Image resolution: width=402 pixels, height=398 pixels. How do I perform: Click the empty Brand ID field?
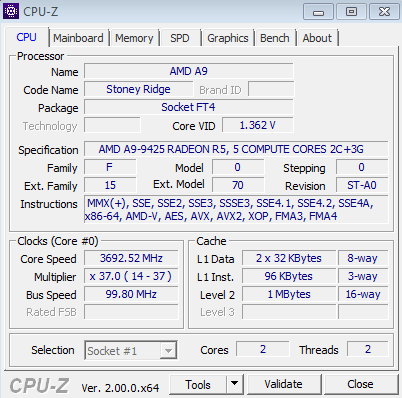coord(271,89)
